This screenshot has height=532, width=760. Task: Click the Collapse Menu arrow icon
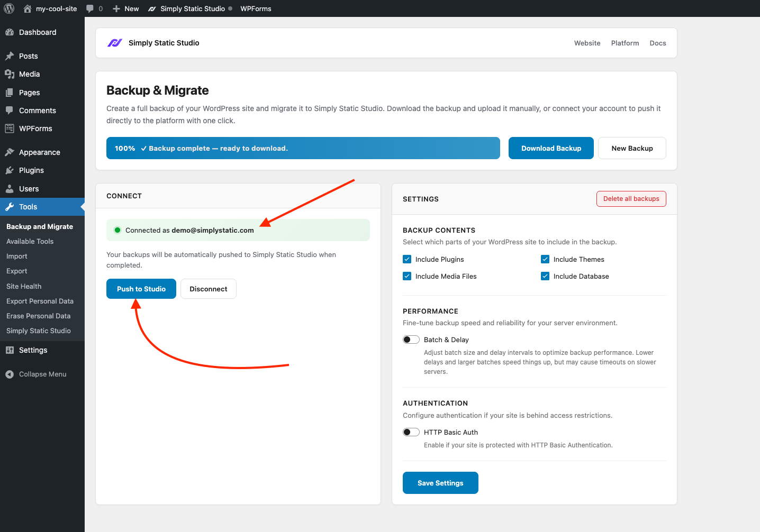pyautogui.click(x=10, y=374)
